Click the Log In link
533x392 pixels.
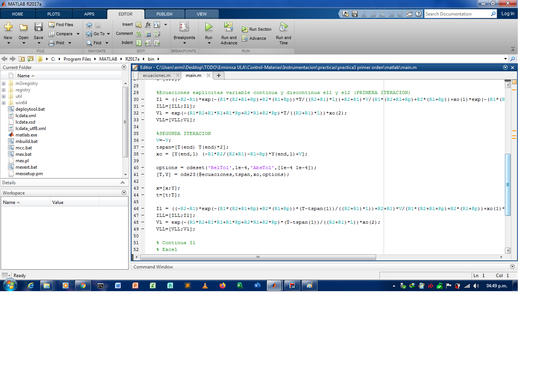pyautogui.click(x=508, y=14)
